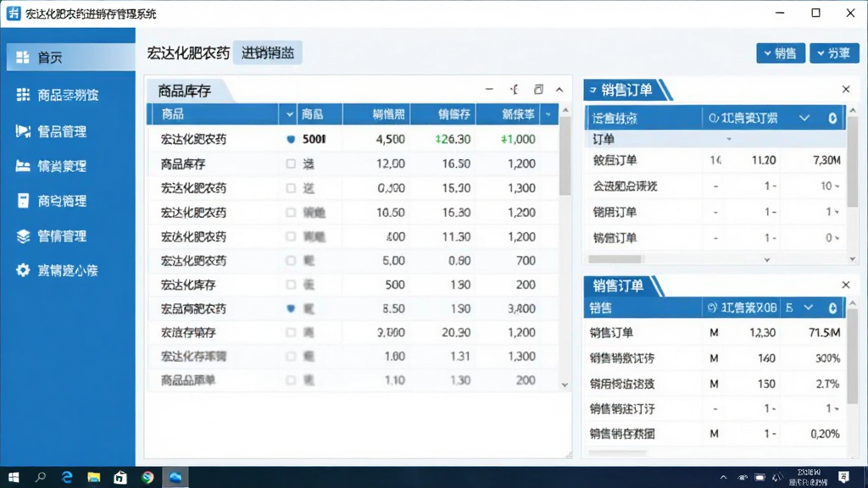Toggle the checked marker in the 4,500 row
The width and height of the screenshot is (868, 488).
pyautogui.click(x=291, y=140)
